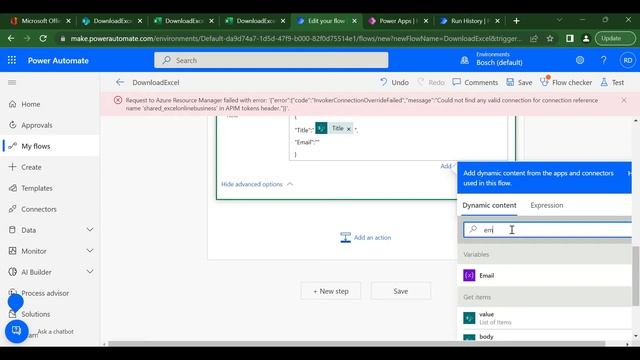Click the browser forward arrow
Image resolution: width=640 pixels, height=360 pixels.
point(27,38)
